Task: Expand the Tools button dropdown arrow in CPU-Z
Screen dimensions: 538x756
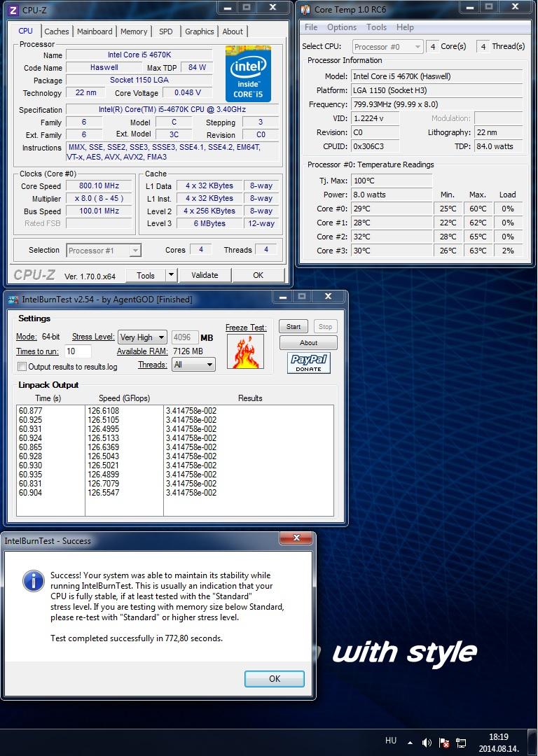Action: pos(171,275)
